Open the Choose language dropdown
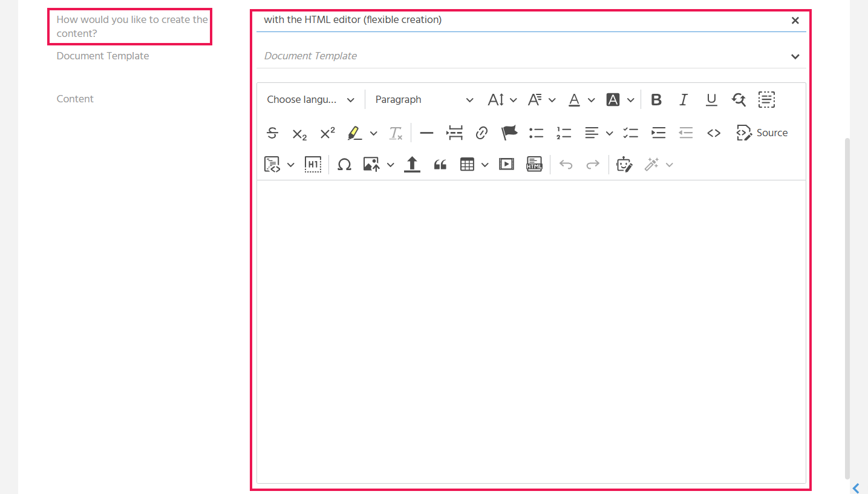Viewport: 868px width, 494px height. pos(311,100)
